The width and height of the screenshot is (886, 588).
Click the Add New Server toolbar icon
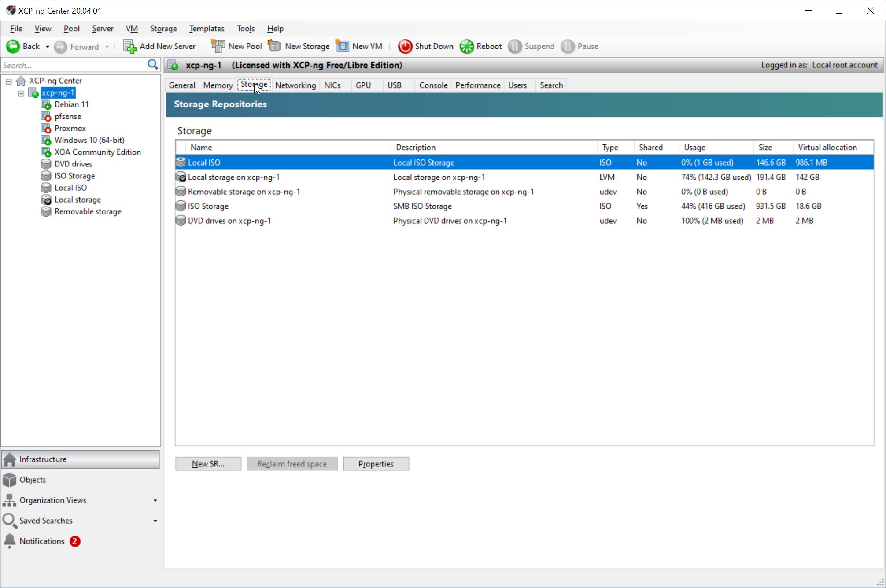coord(129,46)
